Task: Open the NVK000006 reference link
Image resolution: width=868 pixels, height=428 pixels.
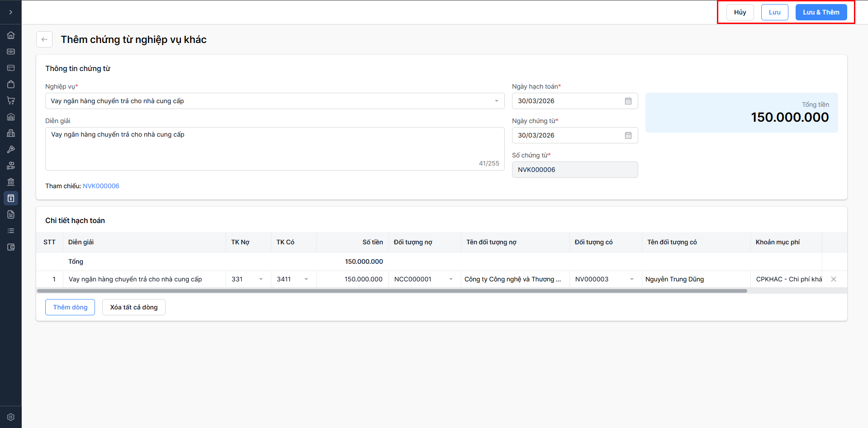Action: 101,186
